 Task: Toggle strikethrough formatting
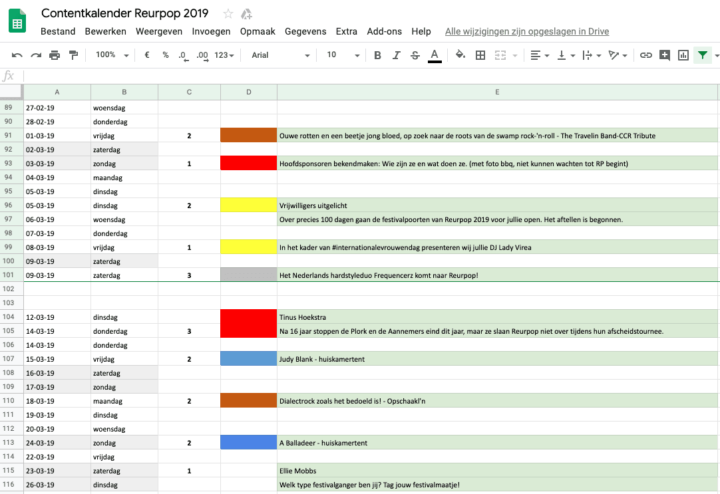[x=415, y=55]
